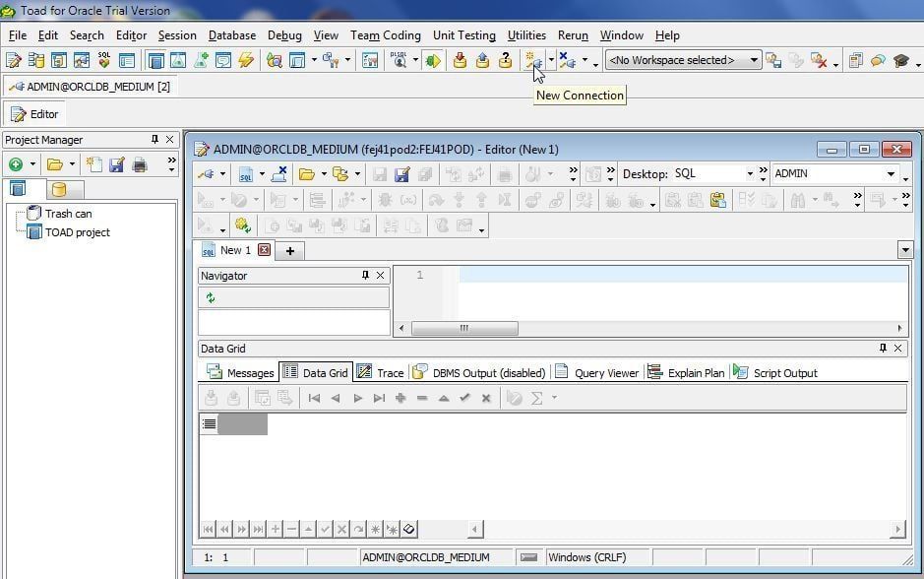Click the Commit icon with down arrow
The image size is (924, 579).
click(x=461, y=60)
